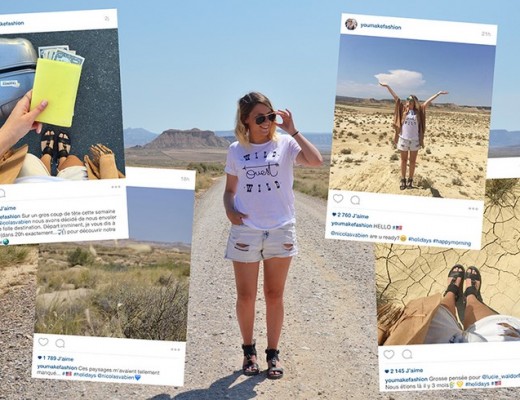Open three-dot menu on the landscape post

point(175,349)
